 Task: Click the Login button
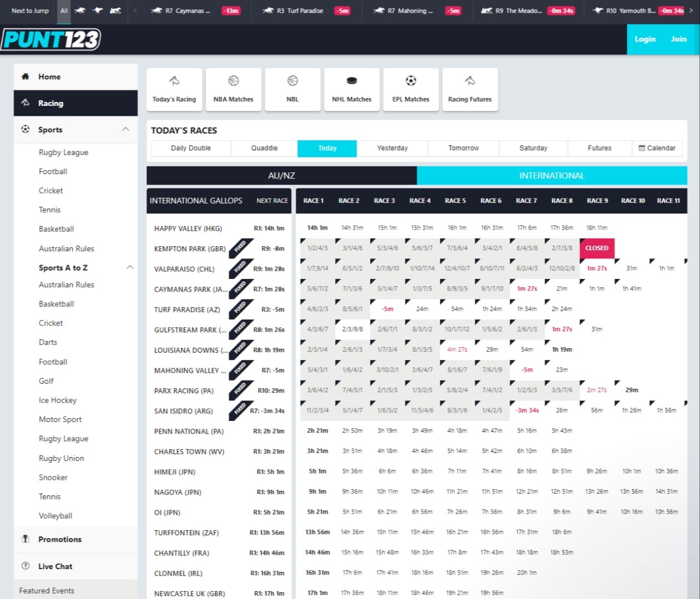click(x=645, y=39)
